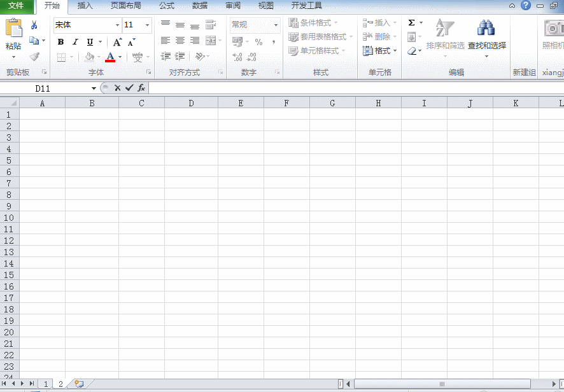Click the 插入 insert cells button
The width and height of the screenshot is (564, 392).
coord(379,23)
